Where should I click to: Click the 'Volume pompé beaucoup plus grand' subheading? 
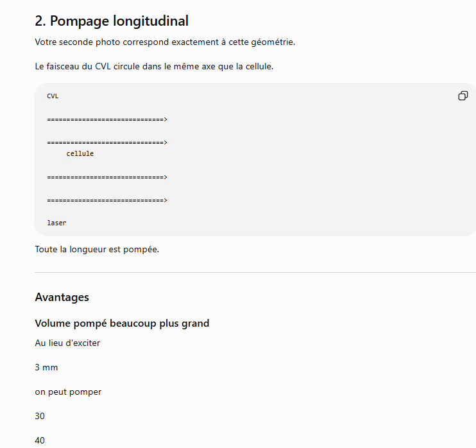122,323
